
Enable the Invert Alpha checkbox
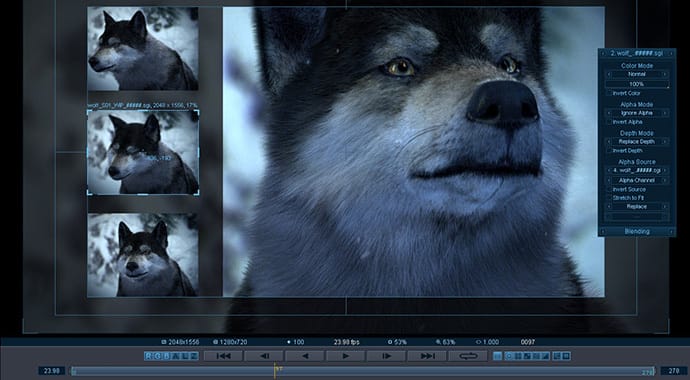click(x=609, y=122)
